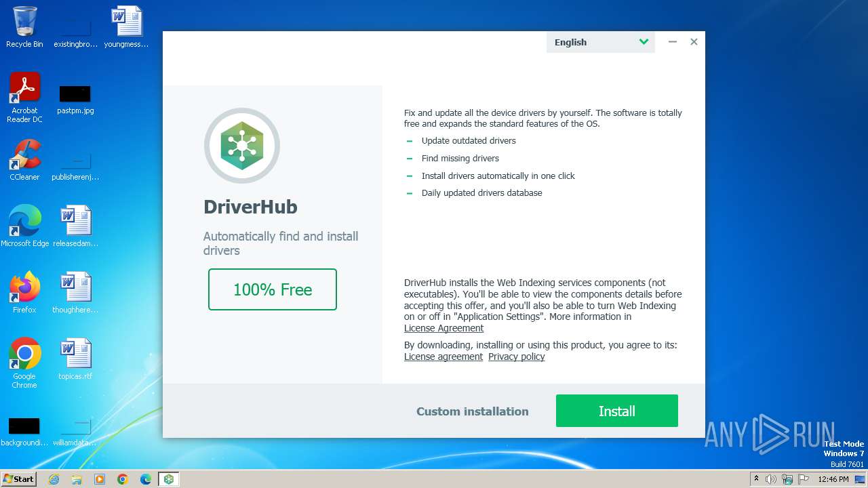Select the thoughhere Word document icon
Image resolution: width=868 pixels, height=488 pixels.
click(x=75, y=293)
